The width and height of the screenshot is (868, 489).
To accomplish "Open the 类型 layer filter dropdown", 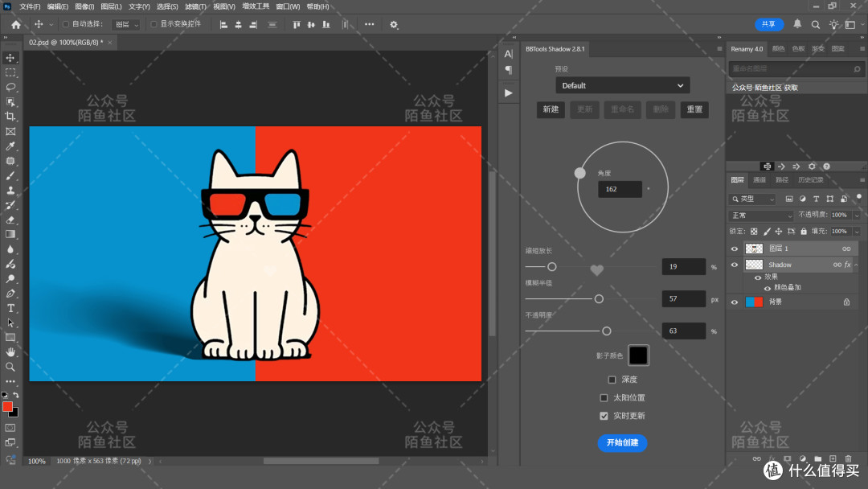I will [x=752, y=199].
